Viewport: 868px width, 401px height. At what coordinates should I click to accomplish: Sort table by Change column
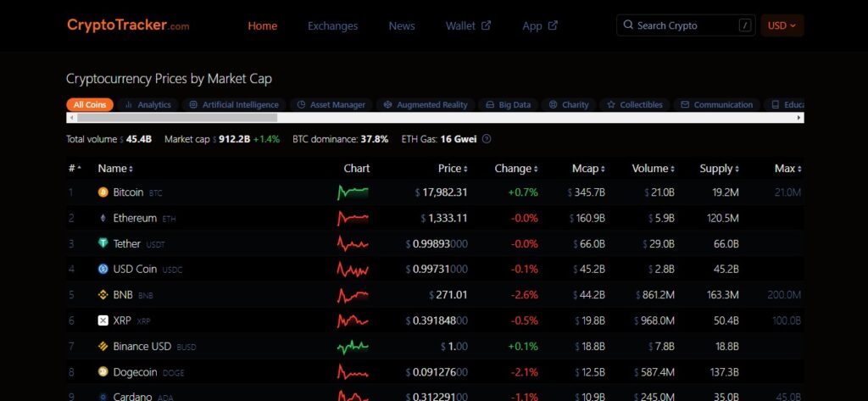click(516, 169)
